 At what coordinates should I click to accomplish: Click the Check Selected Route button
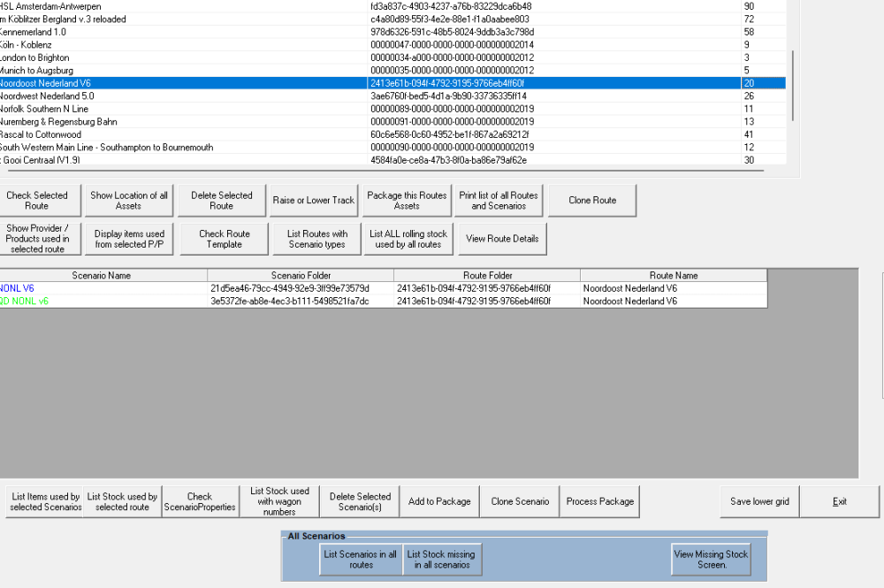point(37,201)
